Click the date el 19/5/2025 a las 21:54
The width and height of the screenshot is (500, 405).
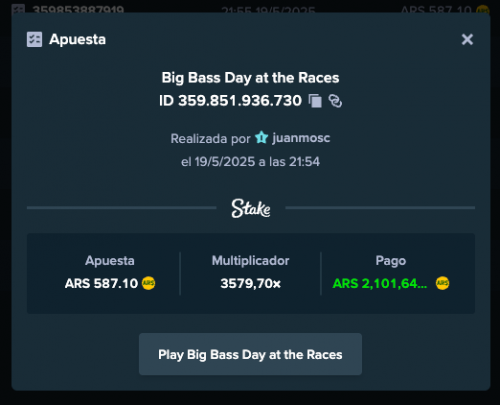click(250, 162)
